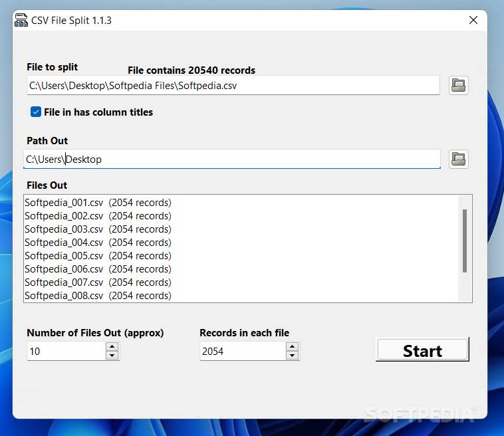The height and width of the screenshot is (436, 504).
Task: Increase Number of Files Out with up arrow
Action: [112, 346]
